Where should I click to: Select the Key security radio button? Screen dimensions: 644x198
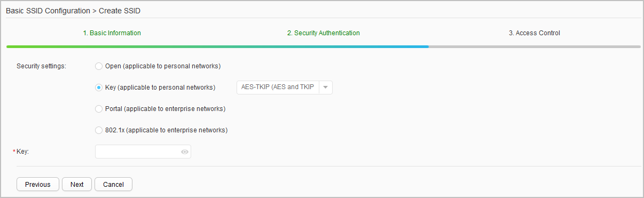98,88
